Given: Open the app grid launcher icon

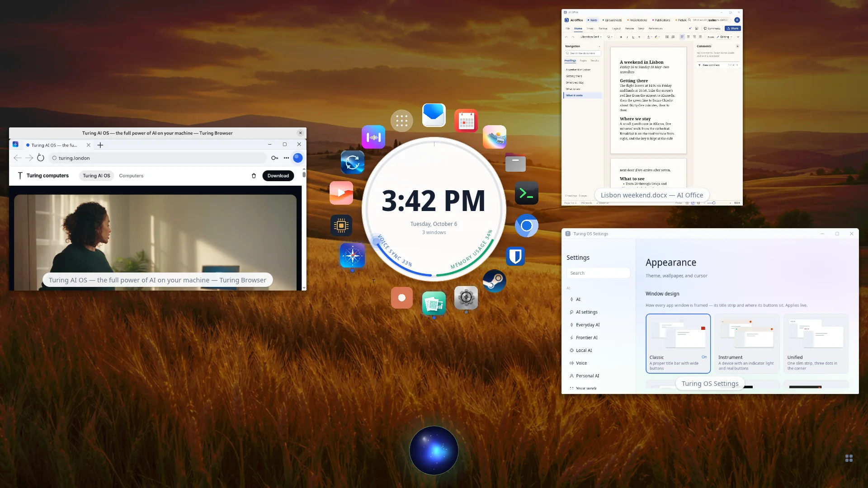Looking at the screenshot, I should [x=402, y=121].
